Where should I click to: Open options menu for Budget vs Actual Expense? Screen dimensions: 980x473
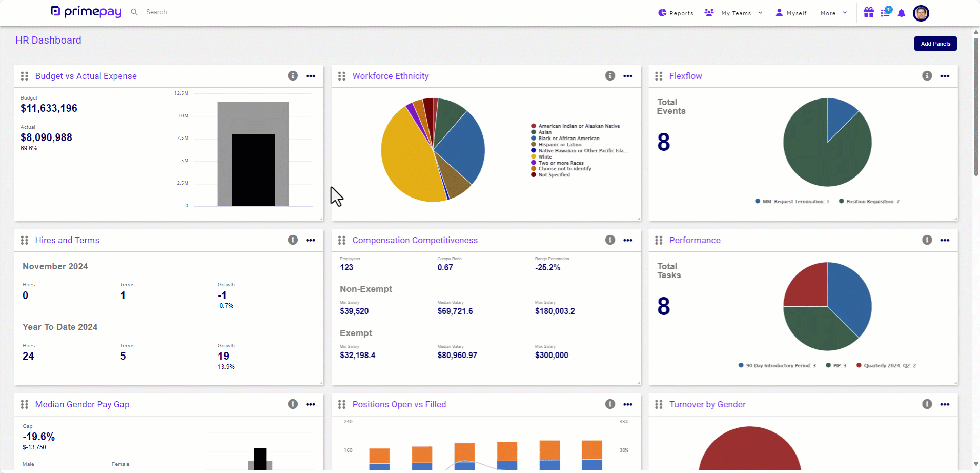311,76
